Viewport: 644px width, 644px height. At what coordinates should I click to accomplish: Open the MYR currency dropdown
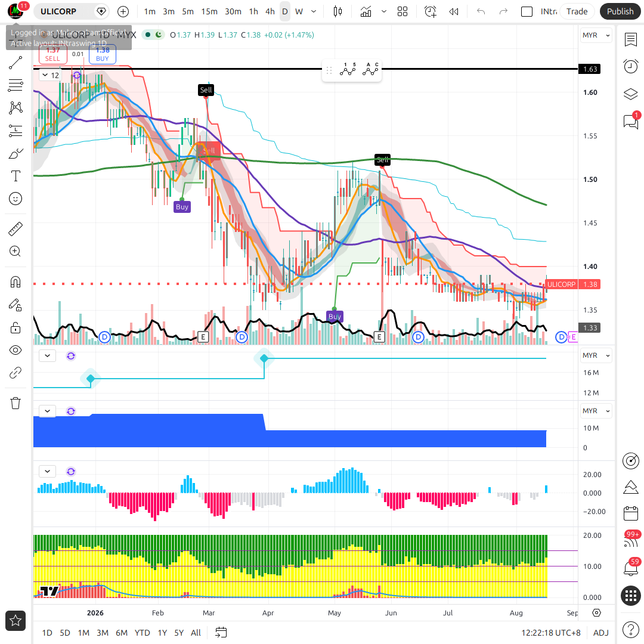pos(596,35)
